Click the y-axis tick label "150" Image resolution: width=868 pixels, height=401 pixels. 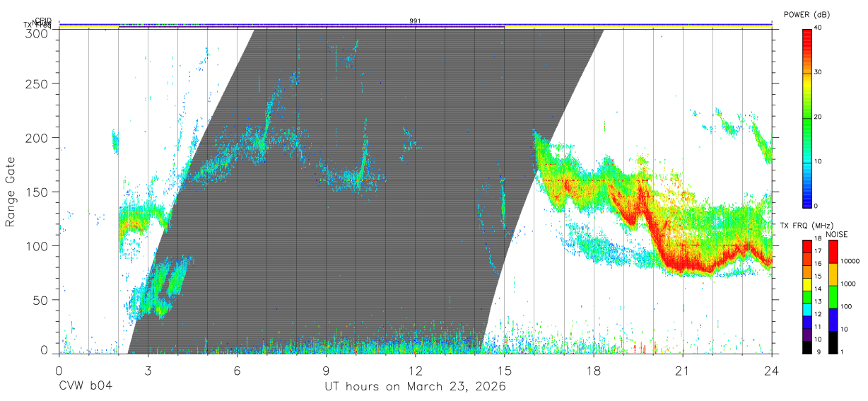(x=36, y=192)
